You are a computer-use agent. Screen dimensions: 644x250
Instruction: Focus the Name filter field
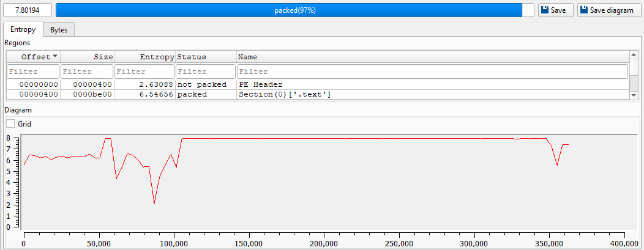point(432,72)
